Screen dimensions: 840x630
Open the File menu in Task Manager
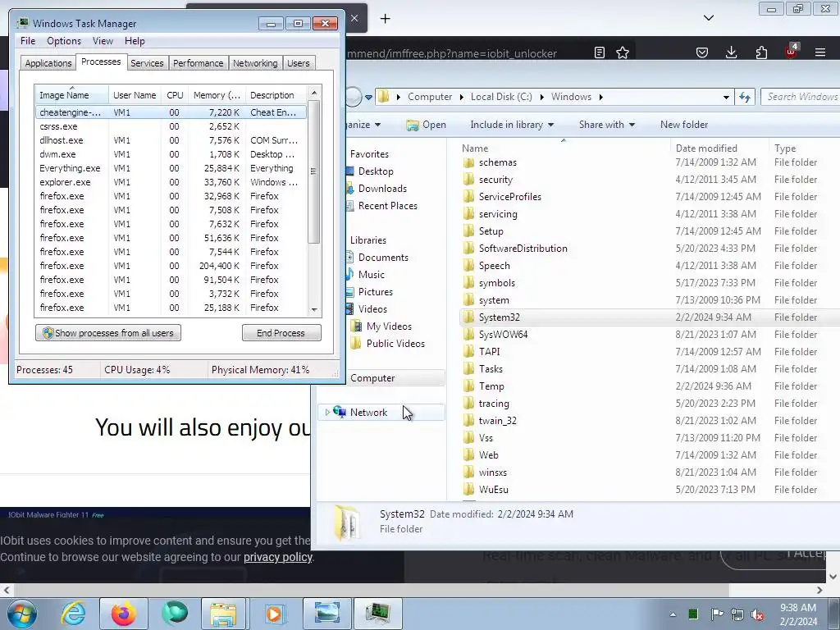(28, 41)
